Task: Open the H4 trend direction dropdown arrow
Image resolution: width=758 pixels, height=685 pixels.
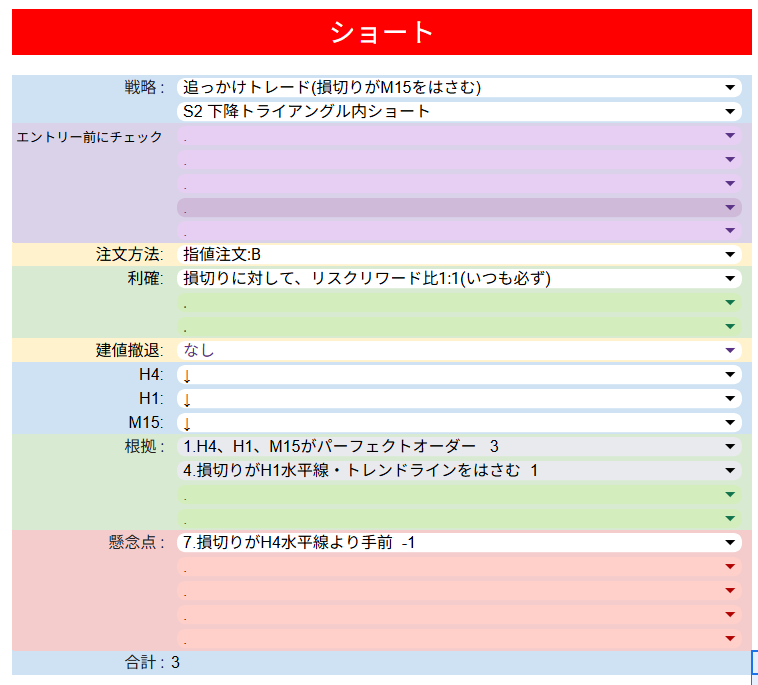Action: 729,375
